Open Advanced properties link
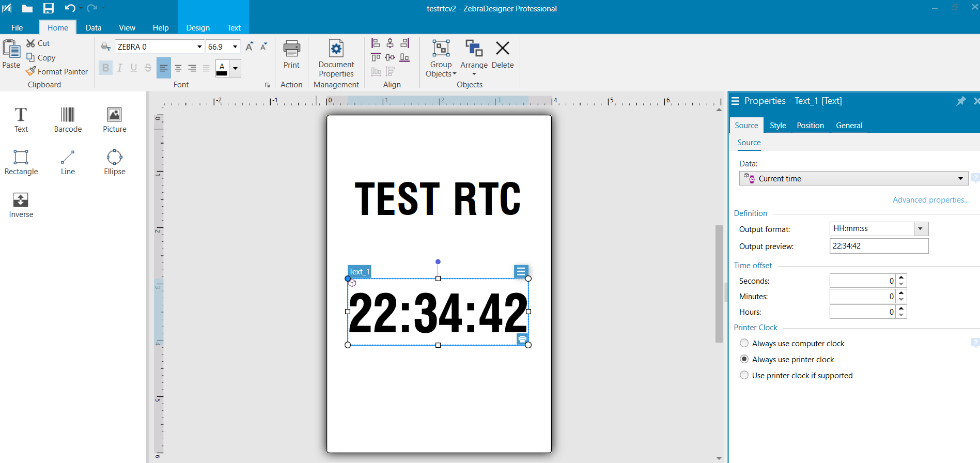This screenshot has width=980, height=463. click(x=930, y=200)
